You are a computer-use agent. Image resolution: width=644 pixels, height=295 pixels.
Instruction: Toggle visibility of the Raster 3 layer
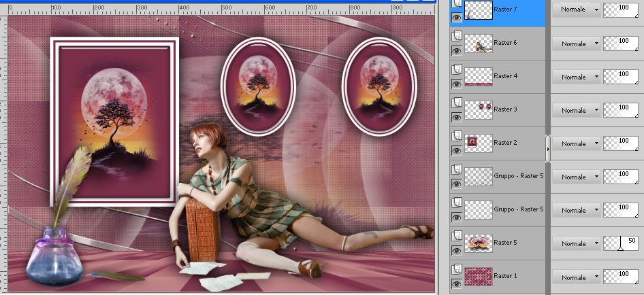(456, 117)
